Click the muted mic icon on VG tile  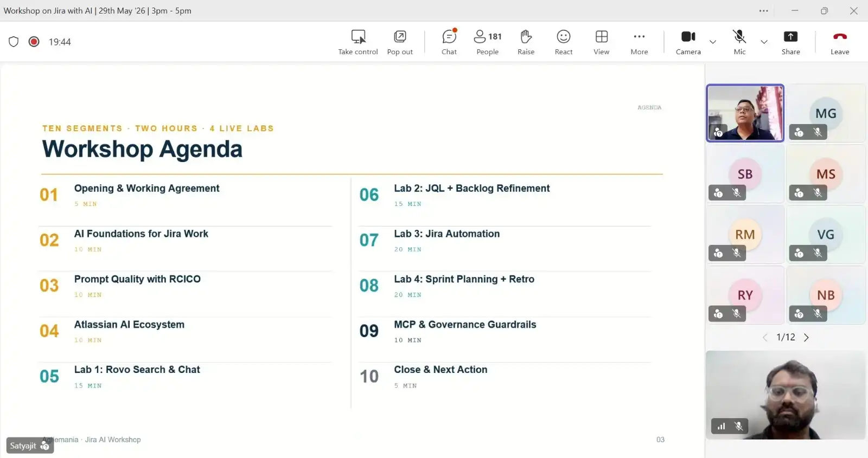coord(818,253)
